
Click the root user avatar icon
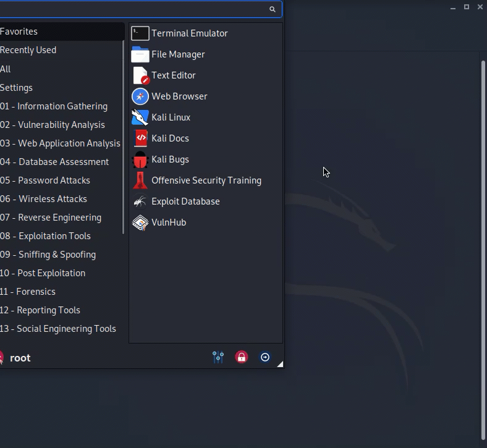2,357
